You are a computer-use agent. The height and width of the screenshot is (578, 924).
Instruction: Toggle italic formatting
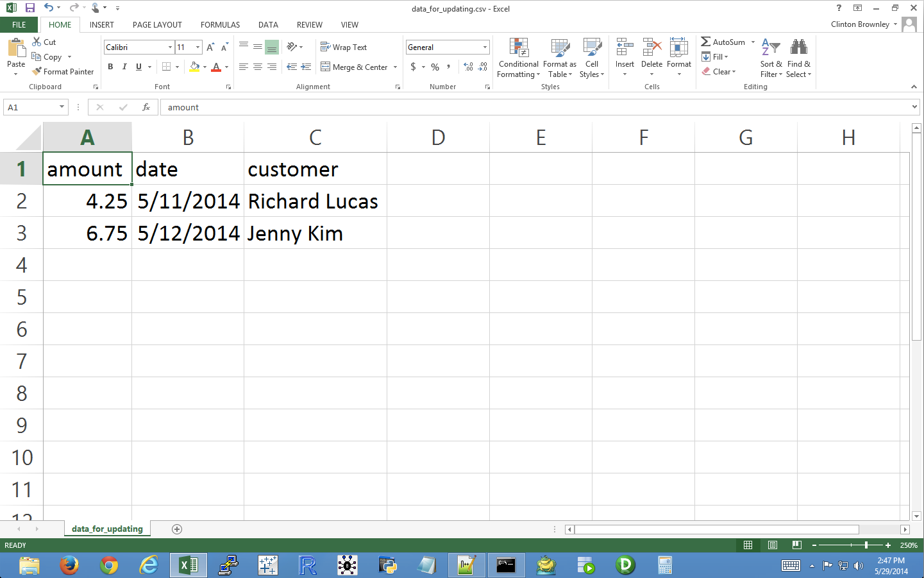(x=124, y=66)
